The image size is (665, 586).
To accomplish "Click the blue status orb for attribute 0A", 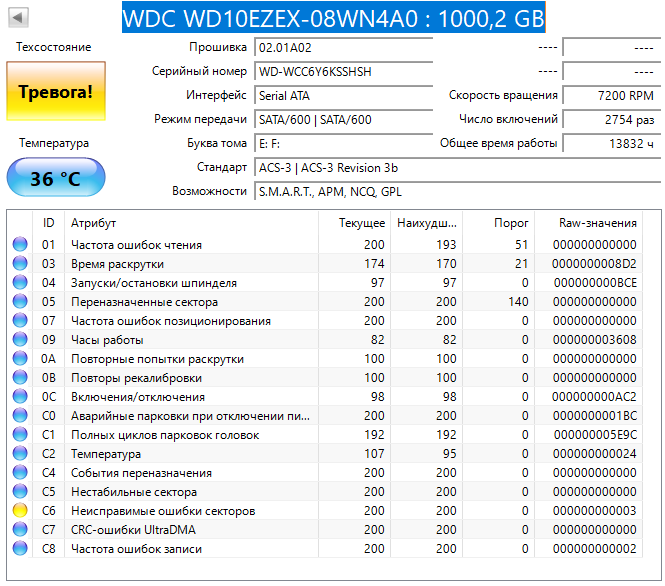I will [x=20, y=358].
